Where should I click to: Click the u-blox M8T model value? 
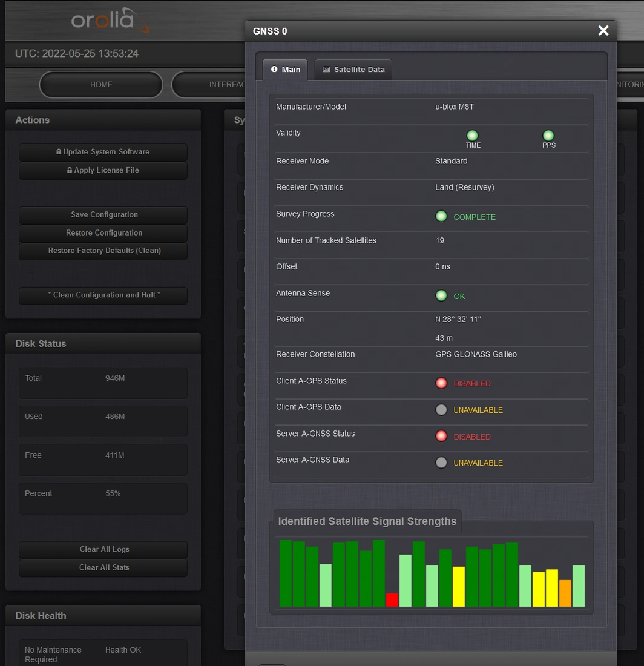(x=454, y=107)
